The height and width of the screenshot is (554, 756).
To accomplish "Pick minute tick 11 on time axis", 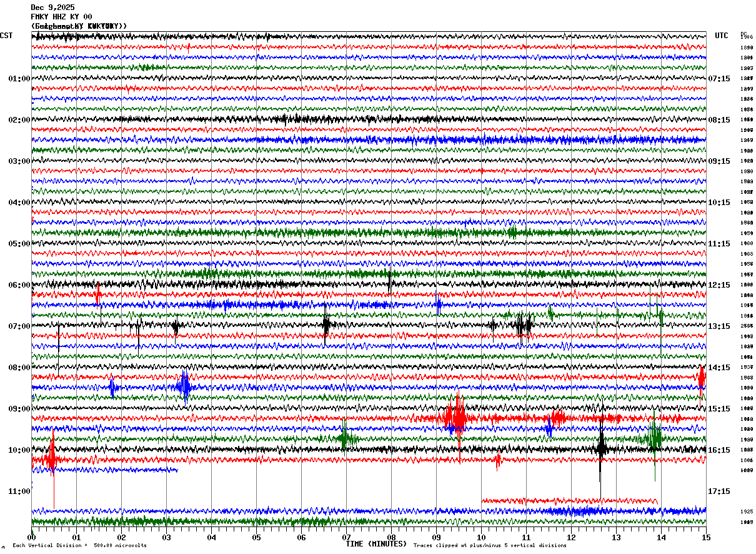I will point(527,537).
